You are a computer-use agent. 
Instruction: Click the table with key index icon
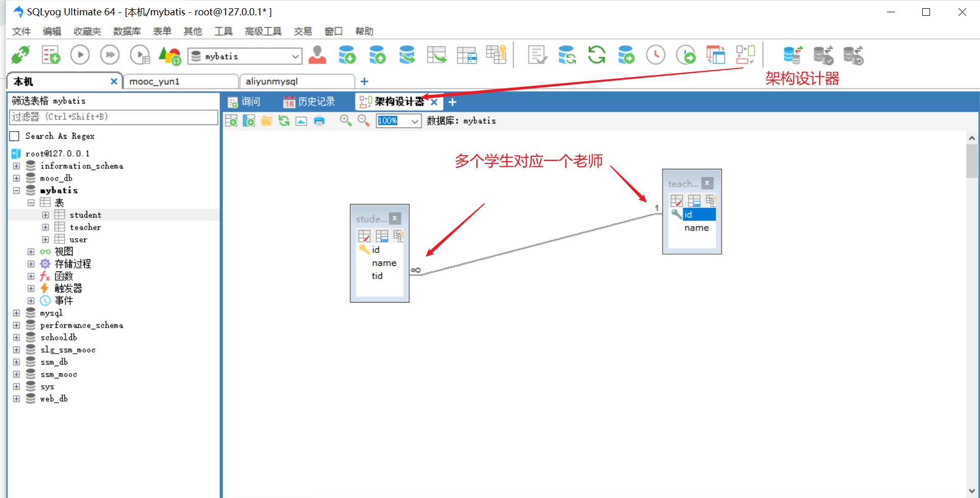496,54
